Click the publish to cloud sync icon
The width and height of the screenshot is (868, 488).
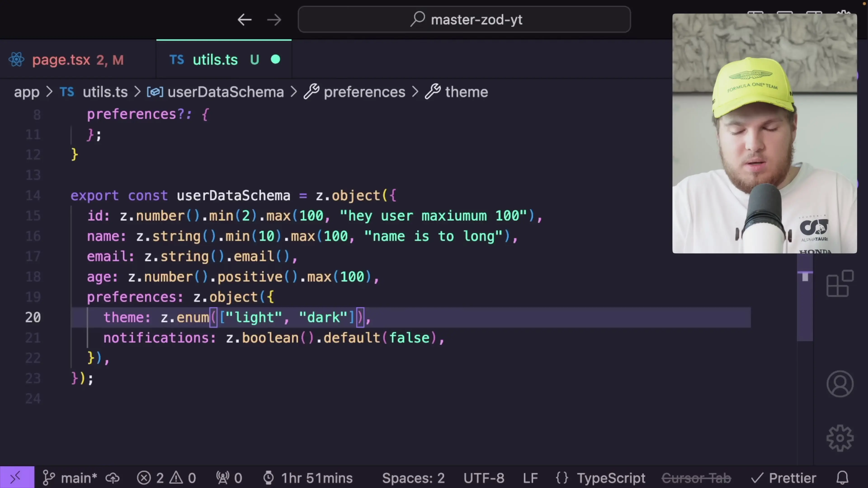click(x=113, y=478)
